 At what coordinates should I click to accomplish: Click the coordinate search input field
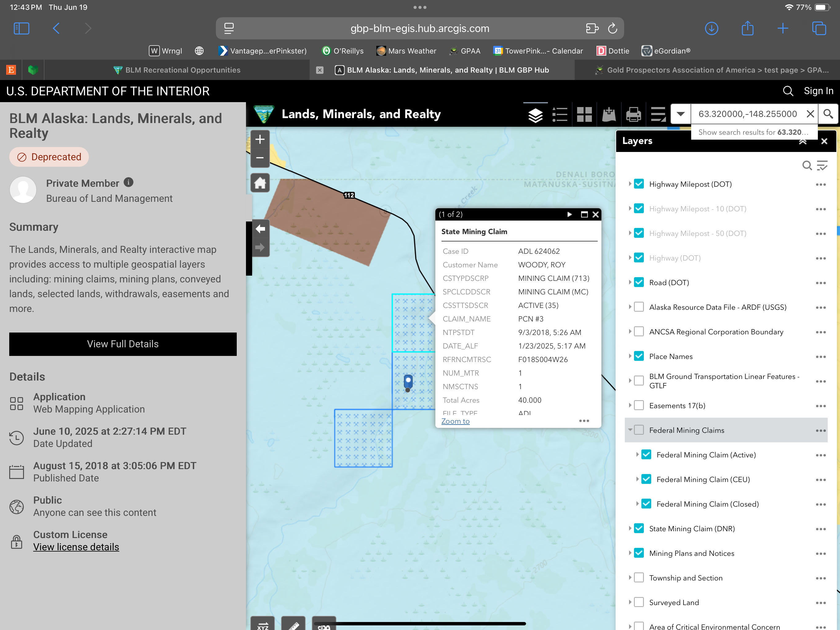[747, 114]
